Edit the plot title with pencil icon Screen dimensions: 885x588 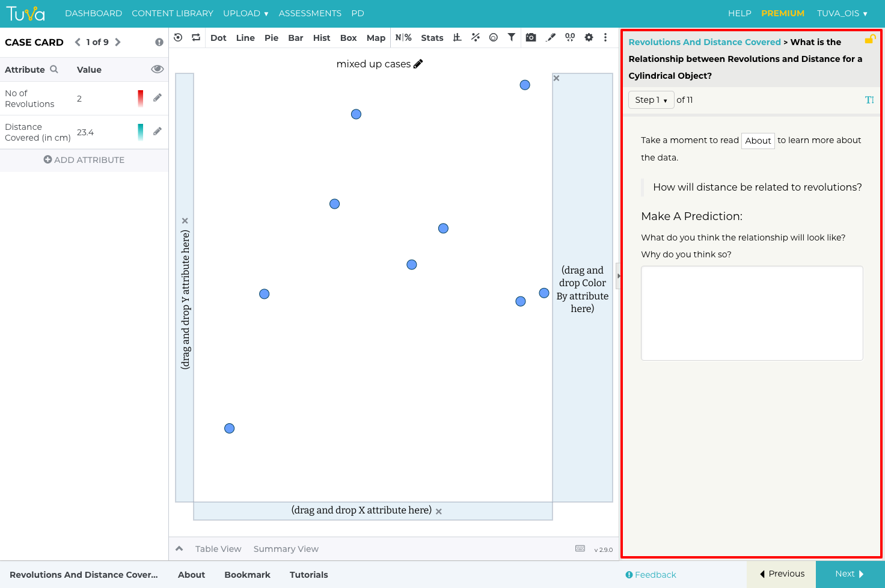418,64
